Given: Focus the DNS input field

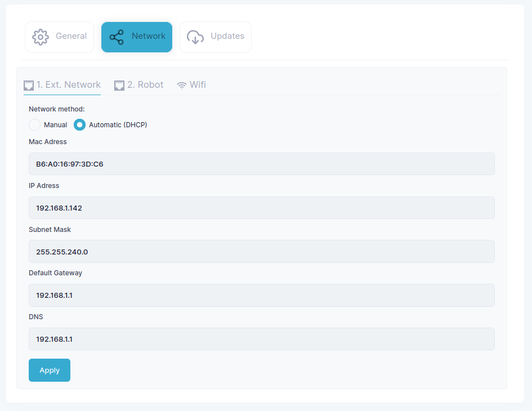Looking at the screenshot, I should 262,339.
